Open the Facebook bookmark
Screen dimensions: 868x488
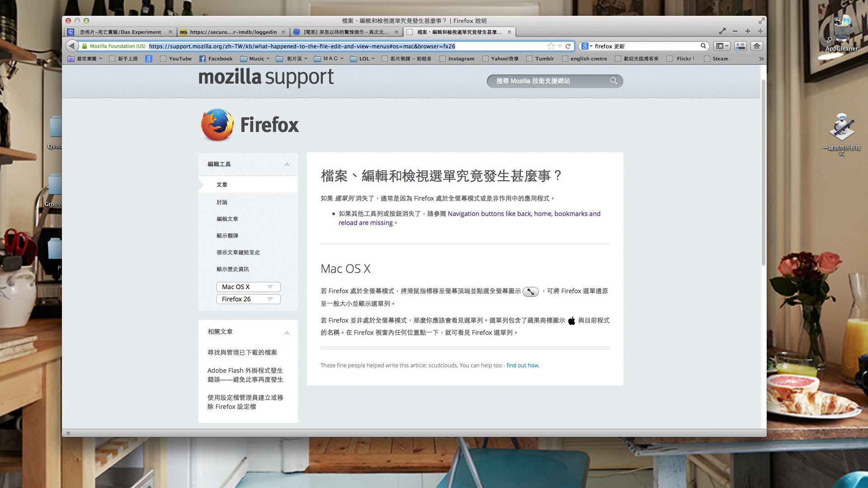(216, 59)
